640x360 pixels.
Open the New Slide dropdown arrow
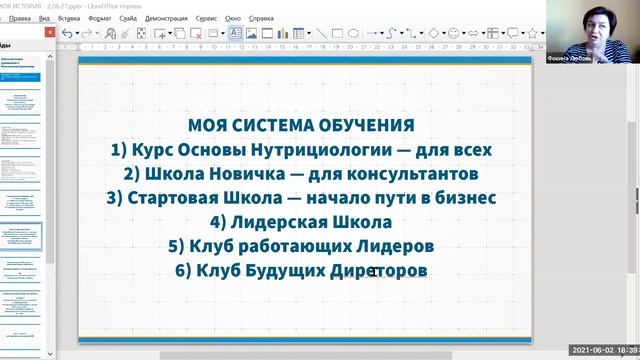(x=170, y=33)
